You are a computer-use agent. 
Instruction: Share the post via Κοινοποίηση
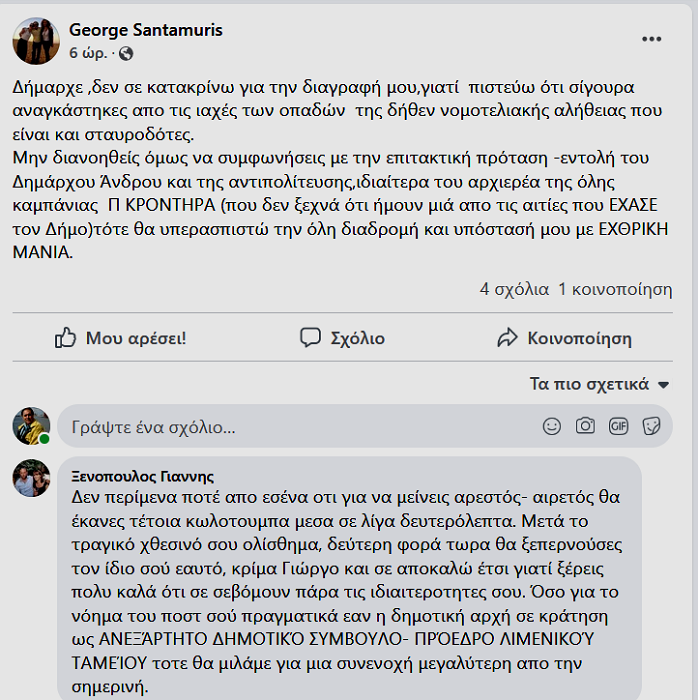coord(564,338)
